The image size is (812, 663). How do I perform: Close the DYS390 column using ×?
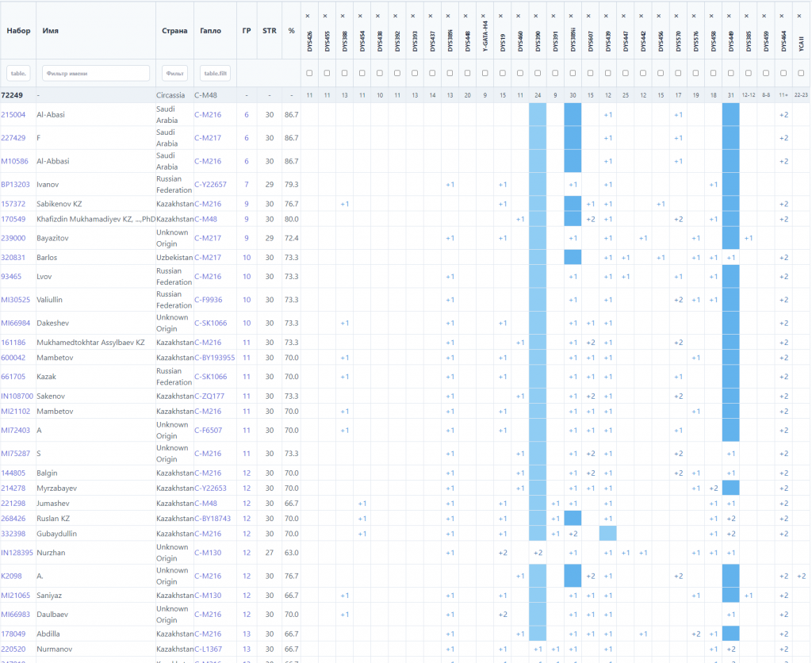538,16
